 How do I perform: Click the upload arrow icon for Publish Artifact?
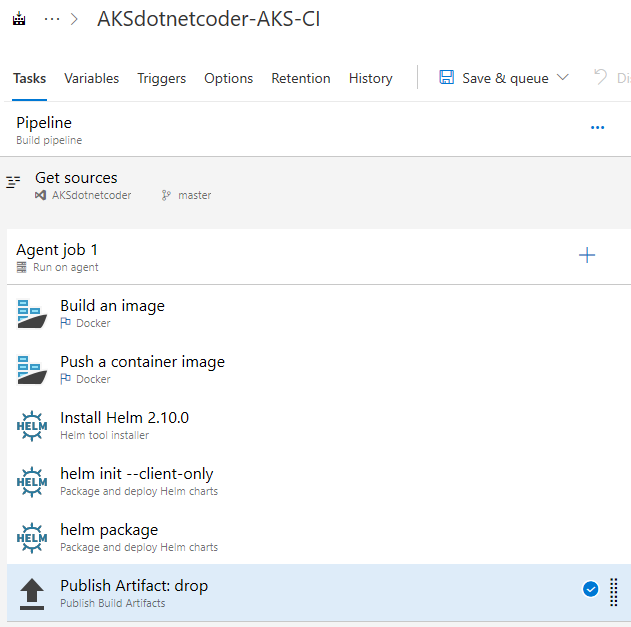click(x=32, y=594)
